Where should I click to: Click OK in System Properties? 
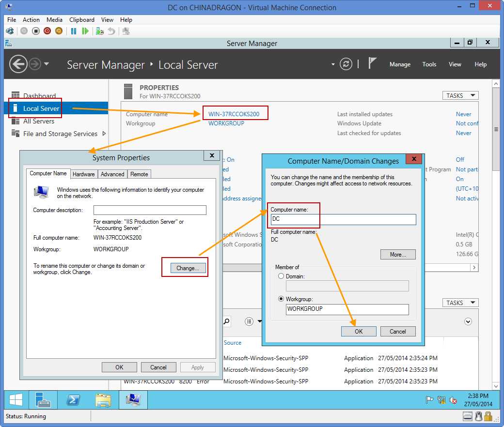coord(119,367)
